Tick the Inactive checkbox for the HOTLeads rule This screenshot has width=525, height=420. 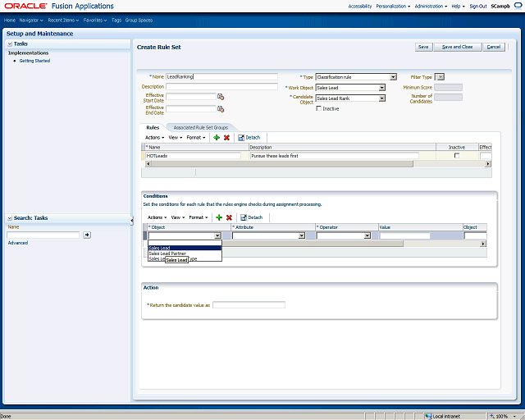456,156
